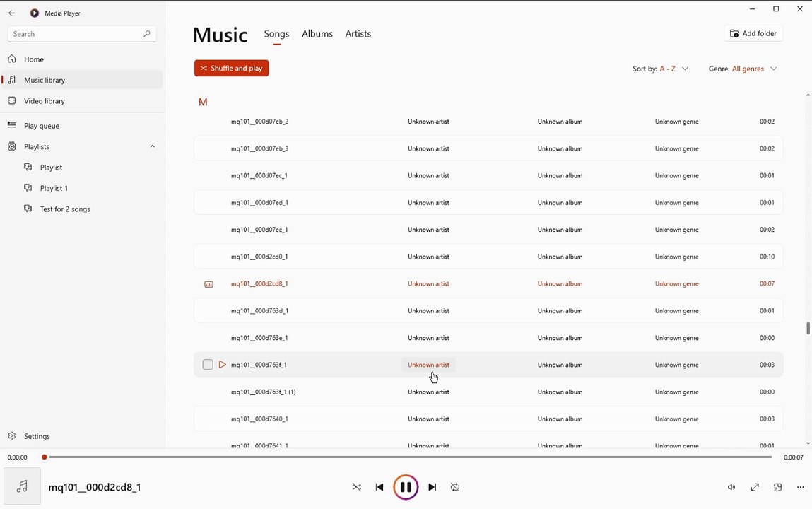Skip to the next track
The width and height of the screenshot is (812, 509).
432,487
